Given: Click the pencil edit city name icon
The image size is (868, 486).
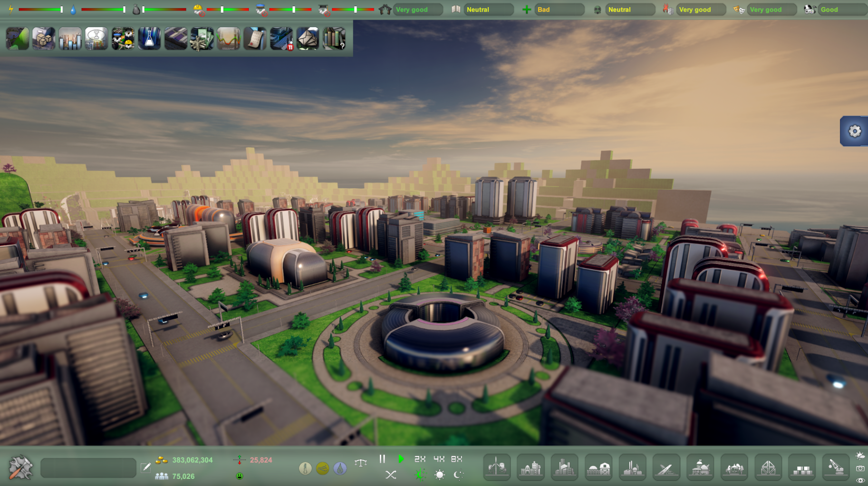Looking at the screenshot, I should click(146, 467).
